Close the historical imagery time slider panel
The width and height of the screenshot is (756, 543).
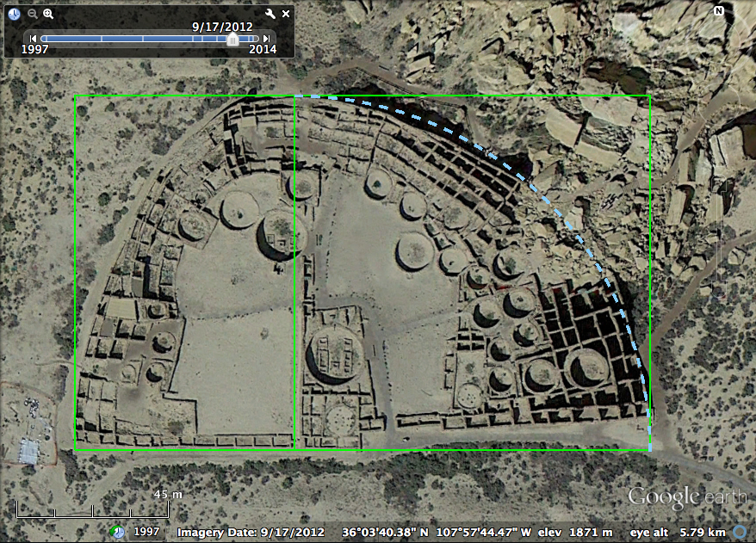point(286,14)
